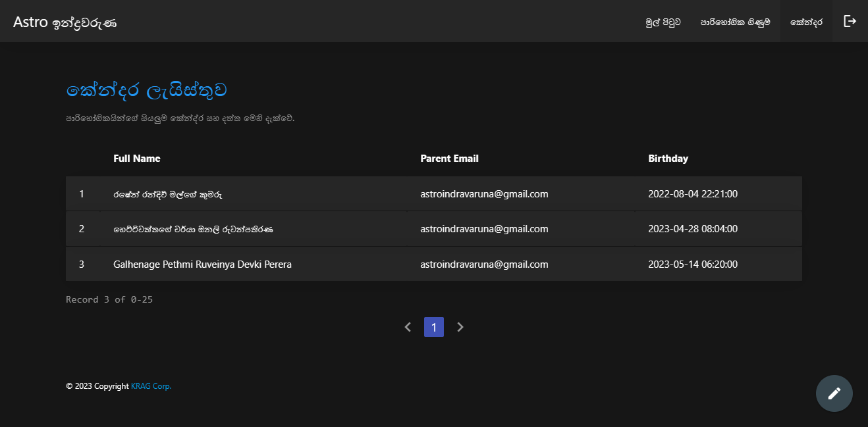The width and height of the screenshot is (868, 427).
Task: Sort by Full Name column header
Action: [137, 159]
